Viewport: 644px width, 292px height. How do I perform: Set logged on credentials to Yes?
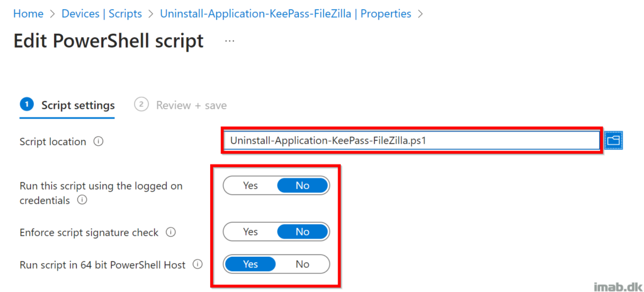pyautogui.click(x=250, y=185)
